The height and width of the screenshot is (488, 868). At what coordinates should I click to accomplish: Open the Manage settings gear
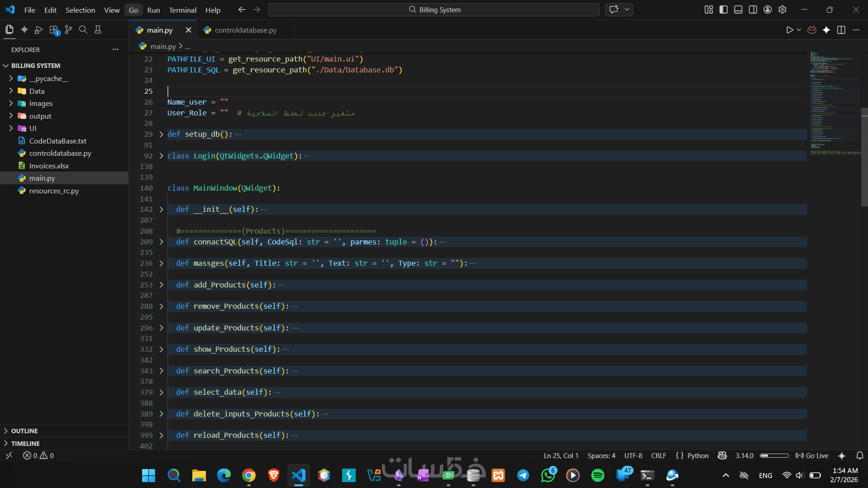coord(782,10)
